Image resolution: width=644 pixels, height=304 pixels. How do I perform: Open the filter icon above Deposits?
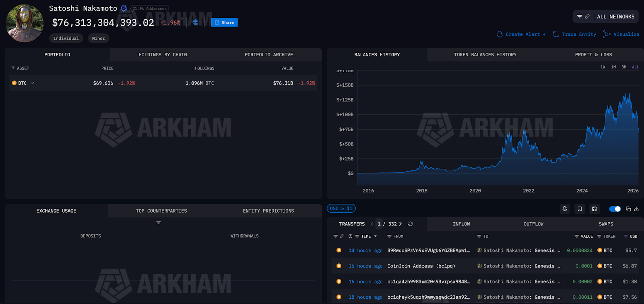click(159, 223)
